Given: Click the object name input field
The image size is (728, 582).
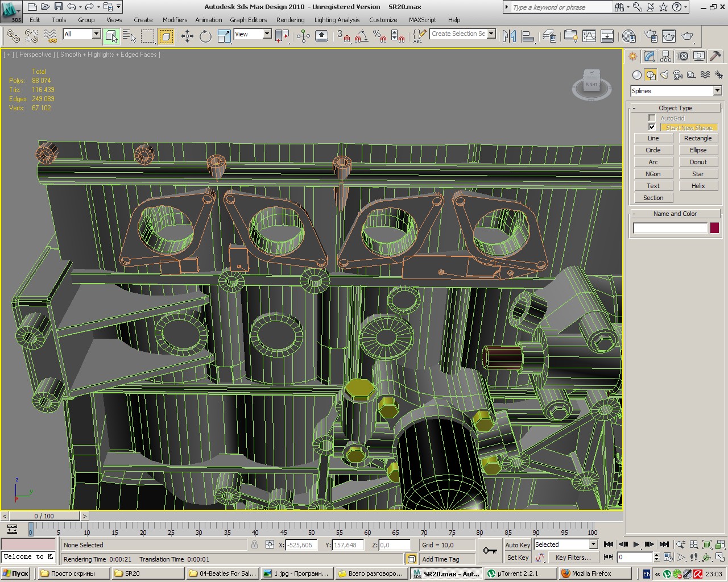Looking at the screenshot, I should [670, 228].
